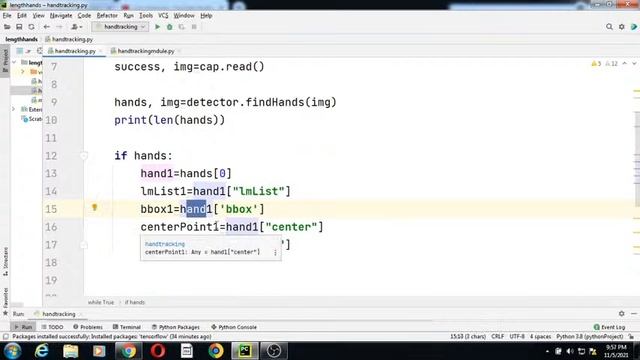The width and height of the screenshot is (640, 360).
Task: Click the 'if hands' code breadcrumb
Action: pyautogui.click(x=135, y=302)
